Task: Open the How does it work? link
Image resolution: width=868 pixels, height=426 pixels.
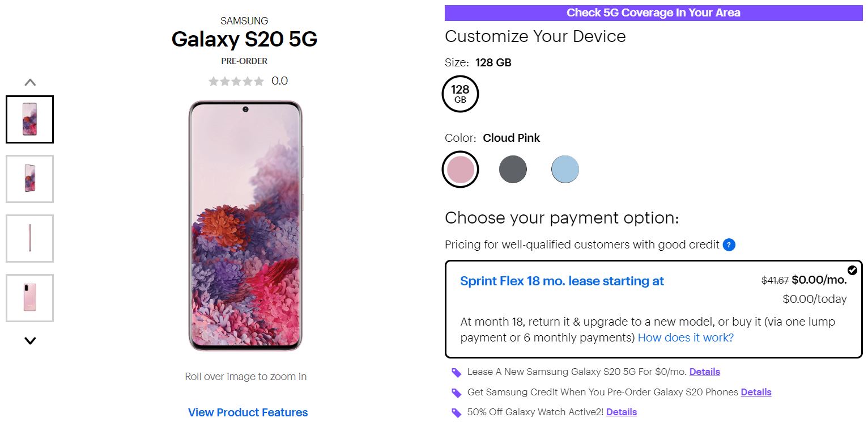Action: pos(686,338)
